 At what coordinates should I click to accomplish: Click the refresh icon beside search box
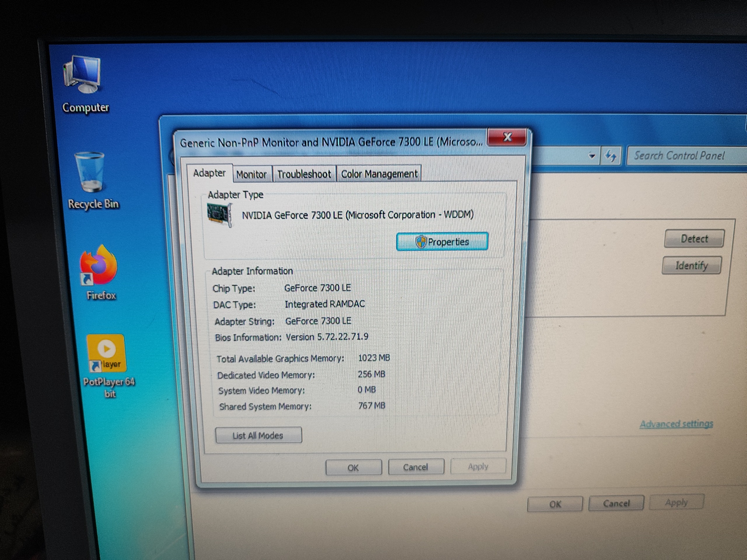click(610, 156)
